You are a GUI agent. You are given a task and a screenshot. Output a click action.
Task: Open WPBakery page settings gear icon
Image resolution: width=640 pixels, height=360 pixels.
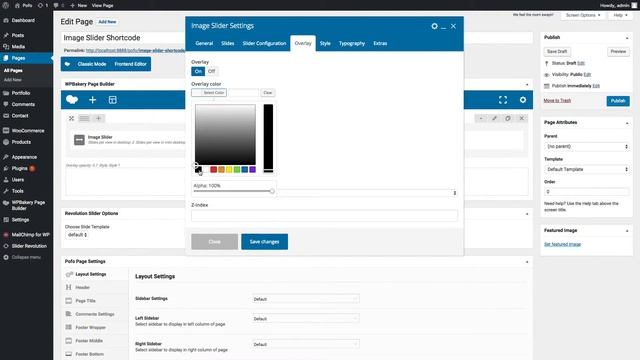pyautogui.click(x=523, y=100)
